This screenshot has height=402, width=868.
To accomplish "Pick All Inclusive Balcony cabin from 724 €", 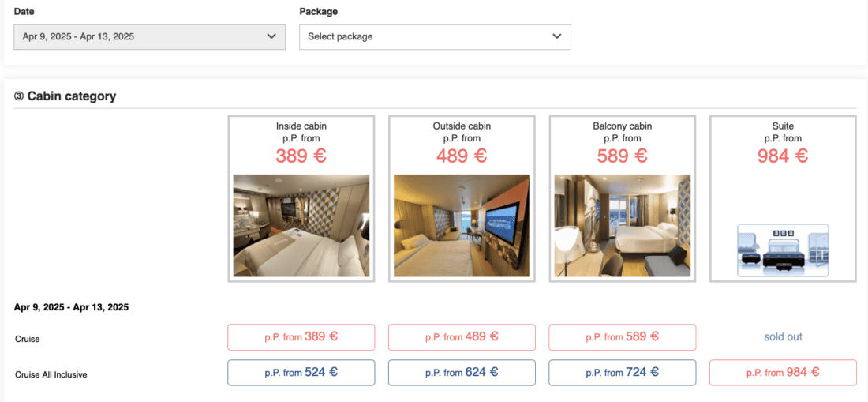I will pyautogui.click(x=623, y=373).
